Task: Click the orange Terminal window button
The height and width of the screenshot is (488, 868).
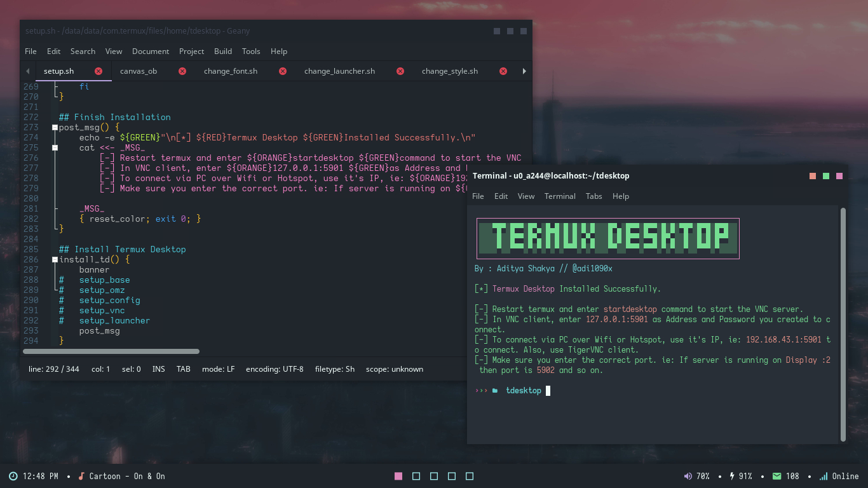Action: click(813, 176)
